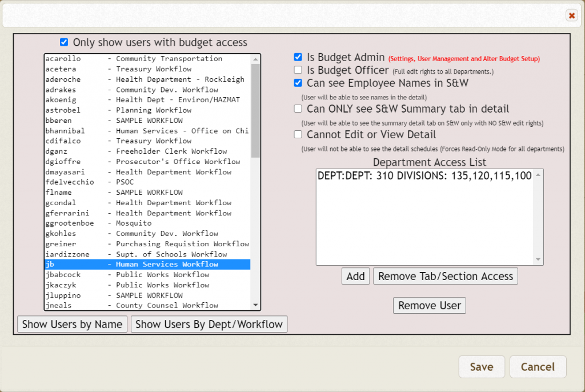This screenshot has height=392, width=585.
Task: Click "Remove Tab/Section Access"
Action: click(x=445, y=275)
